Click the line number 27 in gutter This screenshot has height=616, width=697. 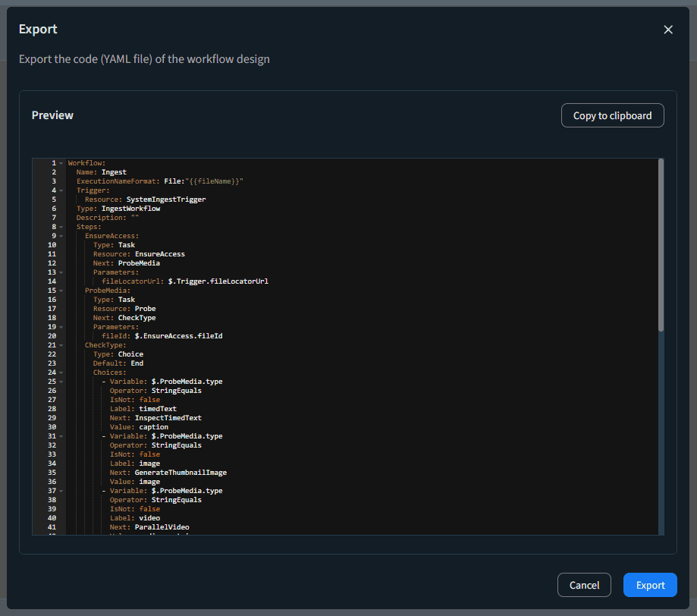click(52, 400)
